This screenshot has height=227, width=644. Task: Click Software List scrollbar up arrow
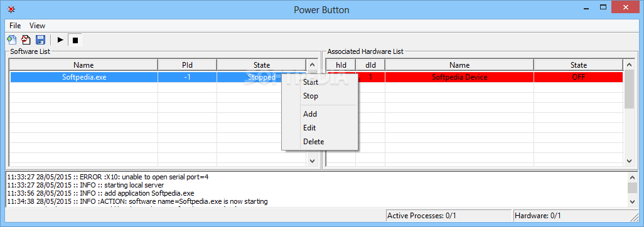[312, 65]
